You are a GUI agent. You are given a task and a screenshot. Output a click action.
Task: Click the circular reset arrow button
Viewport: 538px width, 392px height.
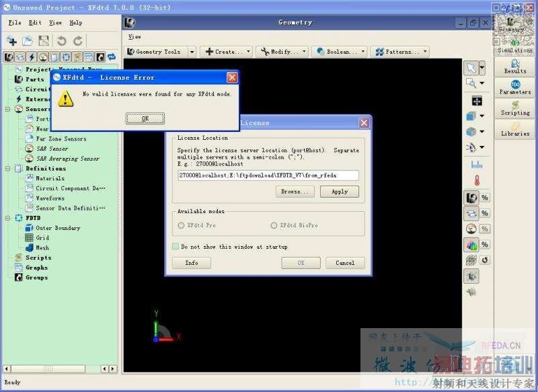click(484, 260)
